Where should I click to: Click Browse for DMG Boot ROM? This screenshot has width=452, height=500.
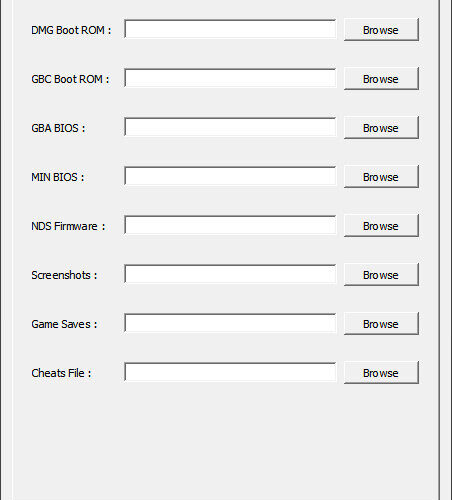pos(381,30)
